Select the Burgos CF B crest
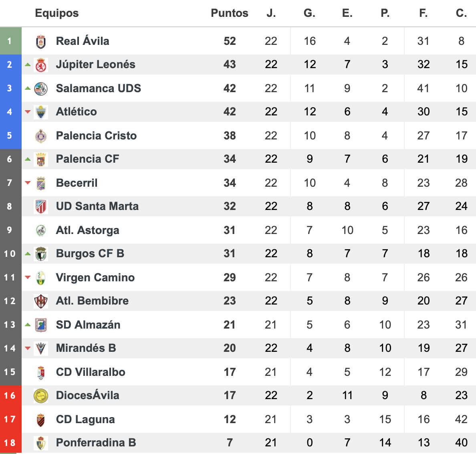This screenshot has width=476, height=454. tap(41, 254)
